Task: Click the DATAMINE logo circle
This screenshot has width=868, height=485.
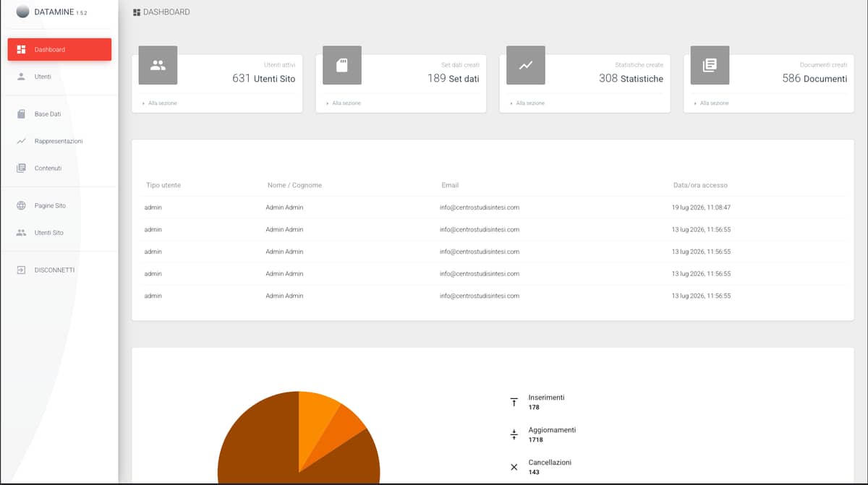Action: click(x=23, y=12)
